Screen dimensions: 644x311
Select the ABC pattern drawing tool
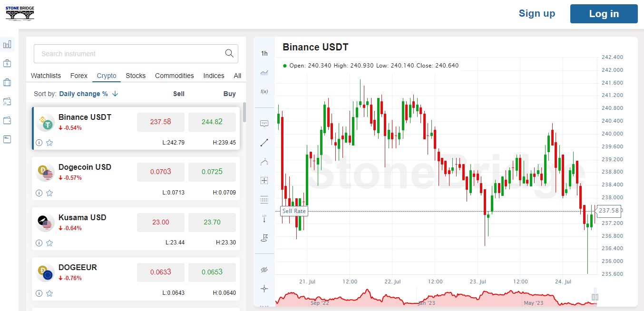tap(264, 162)
